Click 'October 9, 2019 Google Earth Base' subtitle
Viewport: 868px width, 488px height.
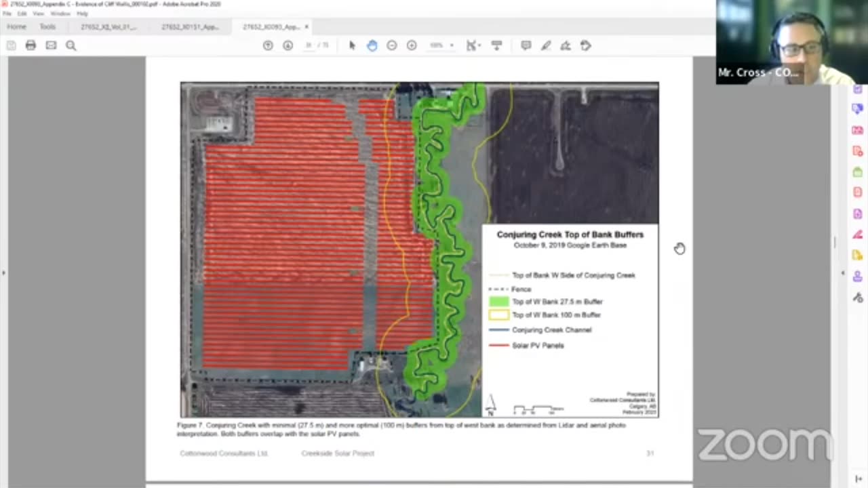pyautogui.click(x=570, y=245)
